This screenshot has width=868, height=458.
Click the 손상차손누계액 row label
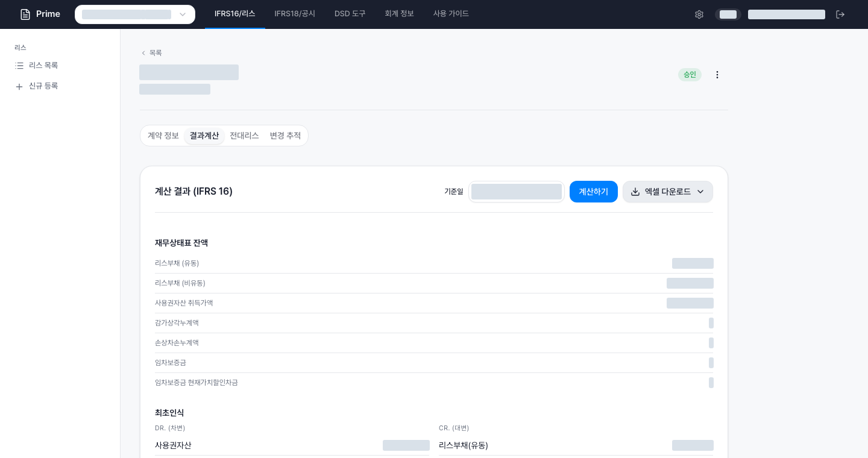(x=177, y=343)
